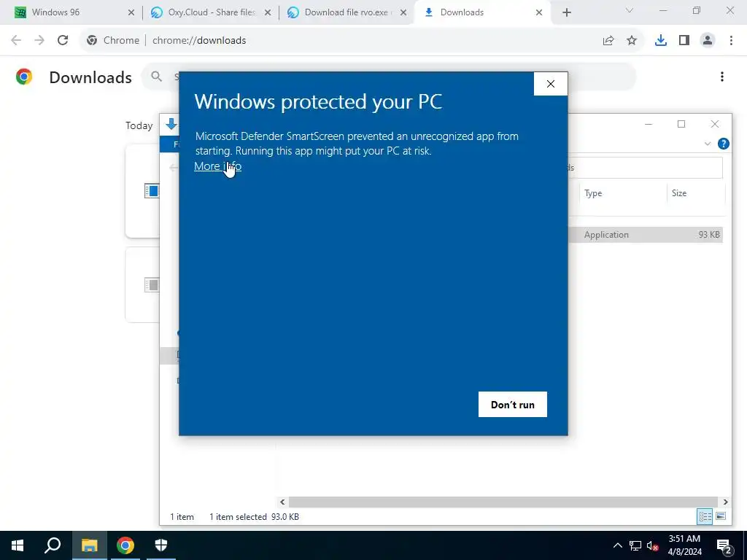Viewport: 747px width, 560px height.
Task: Switch Explorer to details view icon
Action: (705, 517)
